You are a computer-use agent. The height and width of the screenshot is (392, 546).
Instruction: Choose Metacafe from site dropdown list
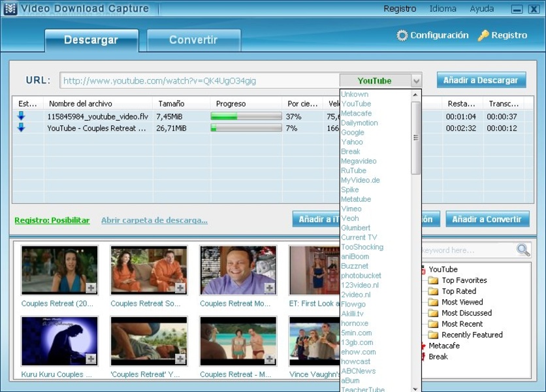(x=356, y=113)
